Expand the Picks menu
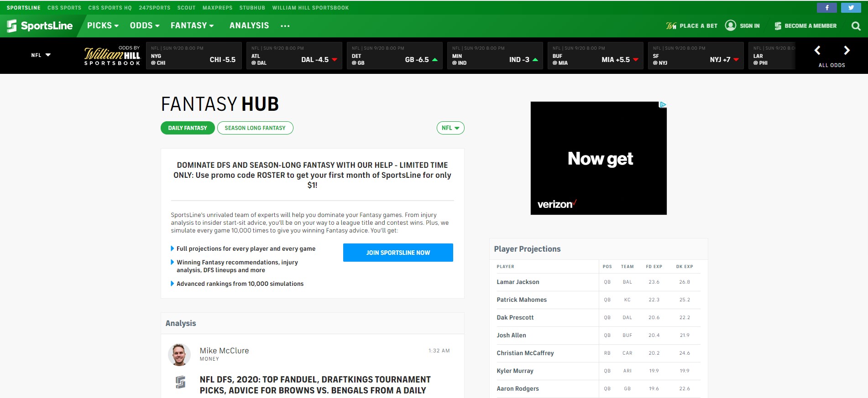This screenshot has width=868, height=398. 103,26
